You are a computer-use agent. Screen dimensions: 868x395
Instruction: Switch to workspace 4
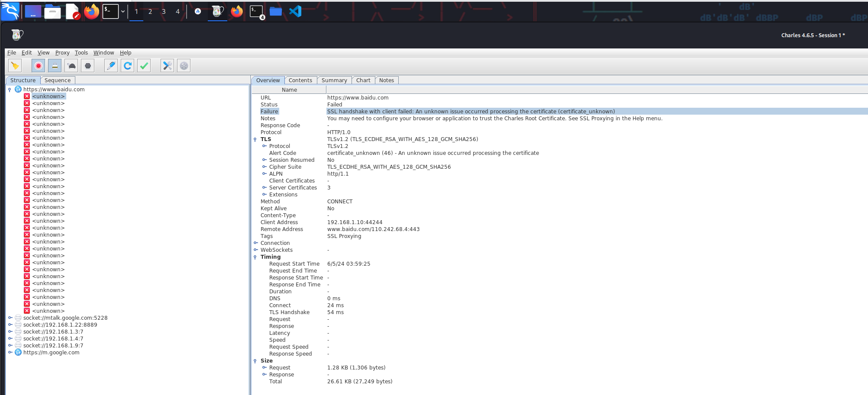tap(177, 12)
